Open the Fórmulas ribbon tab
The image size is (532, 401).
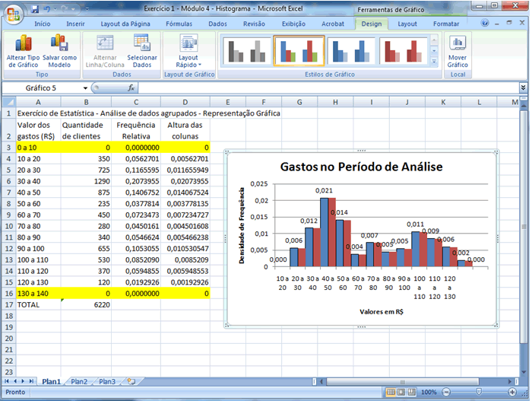click(179, 24)
